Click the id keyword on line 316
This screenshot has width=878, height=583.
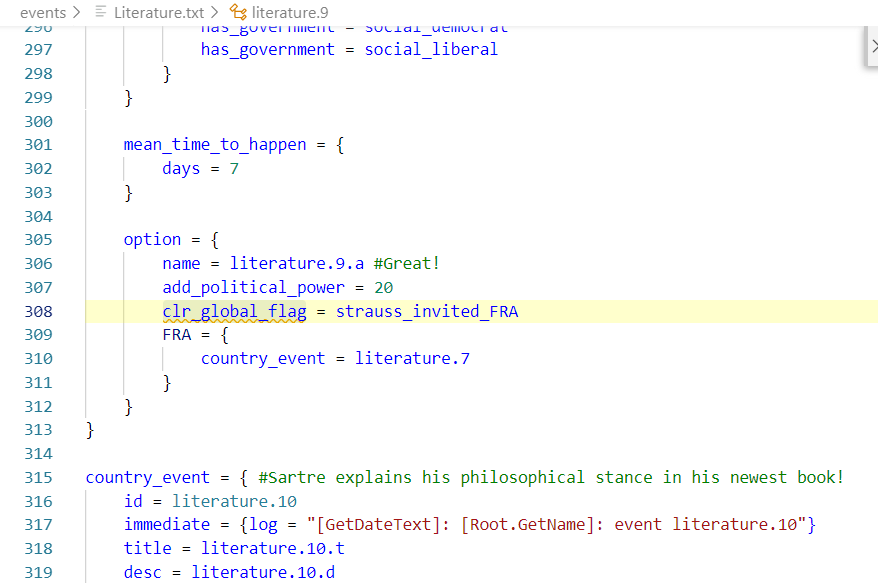click(x=133, y=501)
